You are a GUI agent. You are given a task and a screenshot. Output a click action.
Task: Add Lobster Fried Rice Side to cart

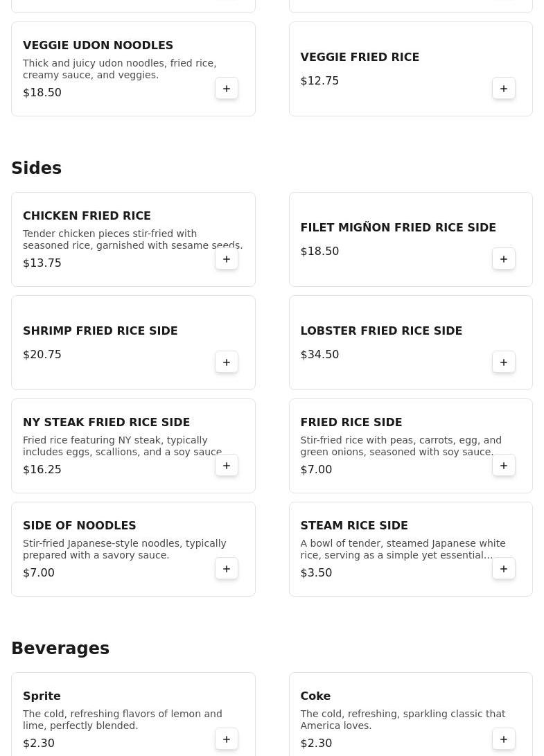coord(504,362)
